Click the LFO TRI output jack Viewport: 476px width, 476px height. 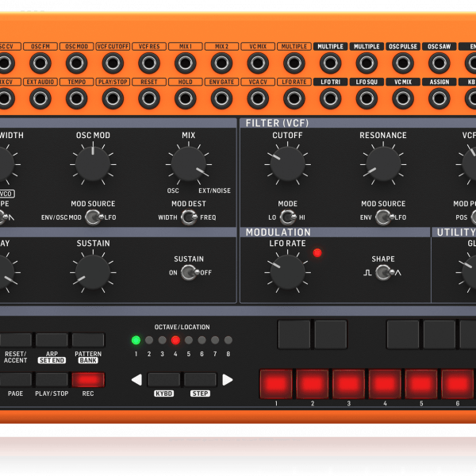330,98
